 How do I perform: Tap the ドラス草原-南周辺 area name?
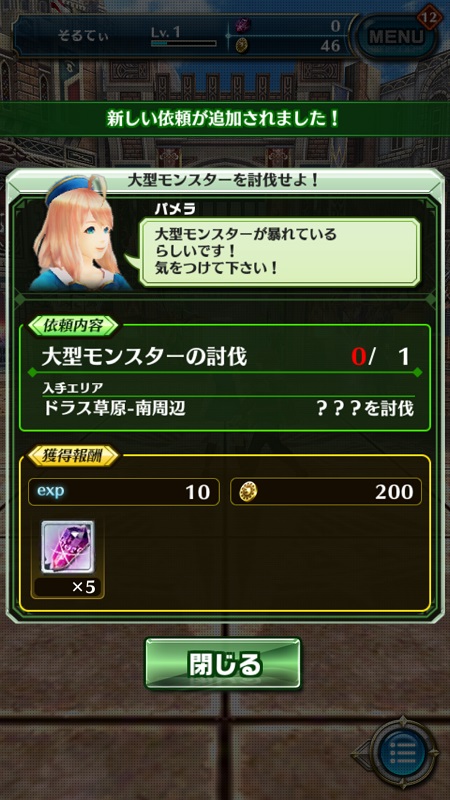click(114, 408)
